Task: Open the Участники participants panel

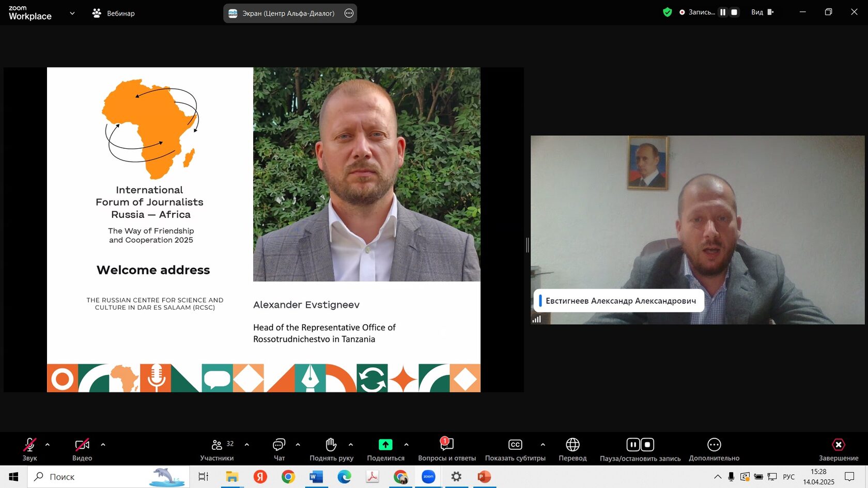Action: point(217,449)
